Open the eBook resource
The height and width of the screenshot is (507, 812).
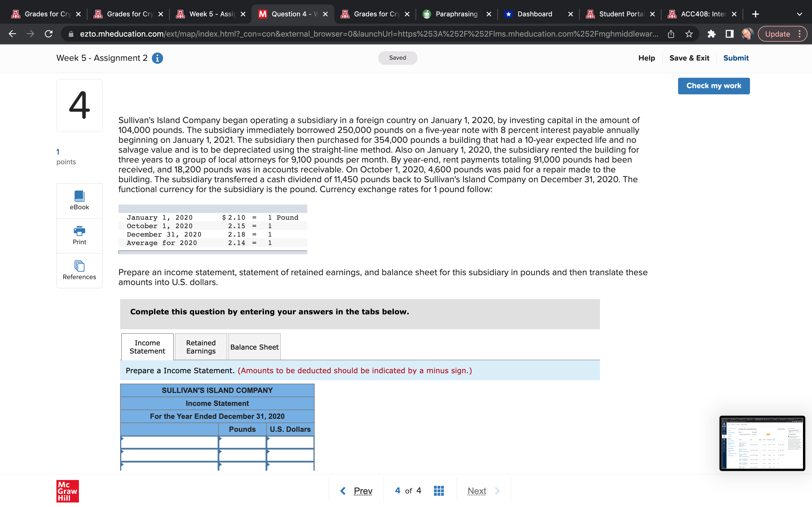79,201
